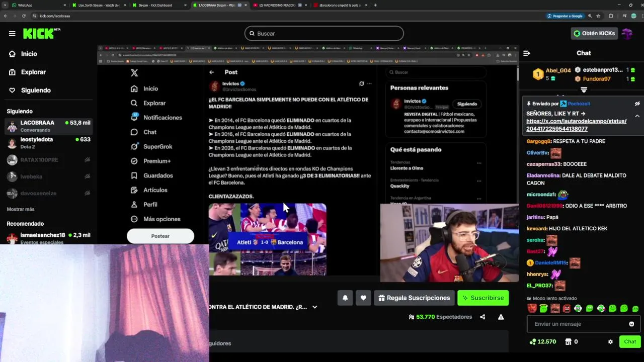Expand following list with Mostrar más
The height and width of the screenshot is (362, 644).
click(x=21, y=209)
